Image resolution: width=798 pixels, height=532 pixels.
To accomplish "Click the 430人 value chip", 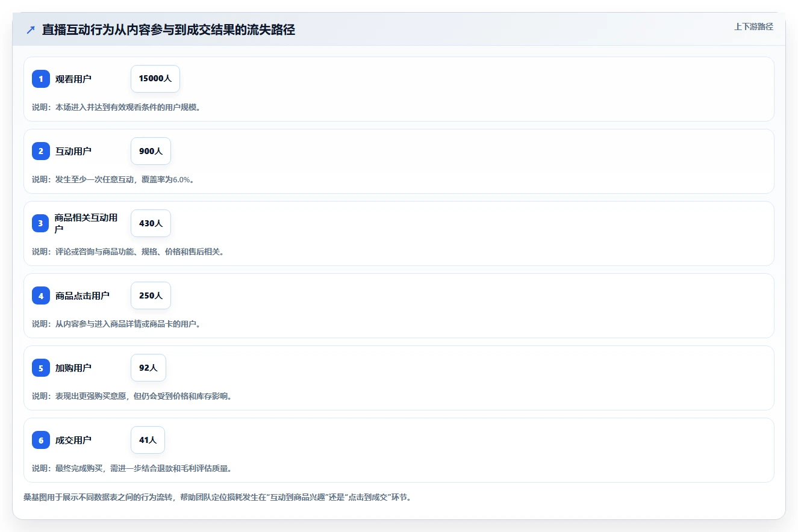I will point(151,223).
